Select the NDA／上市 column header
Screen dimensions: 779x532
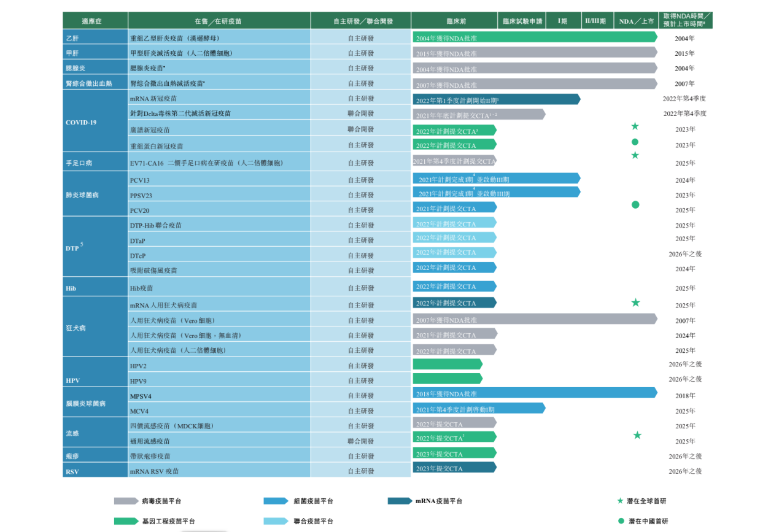tap(636, 21)
